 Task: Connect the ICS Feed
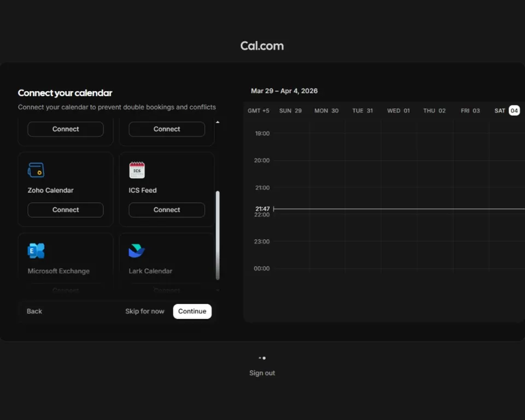tap(167, 209)
